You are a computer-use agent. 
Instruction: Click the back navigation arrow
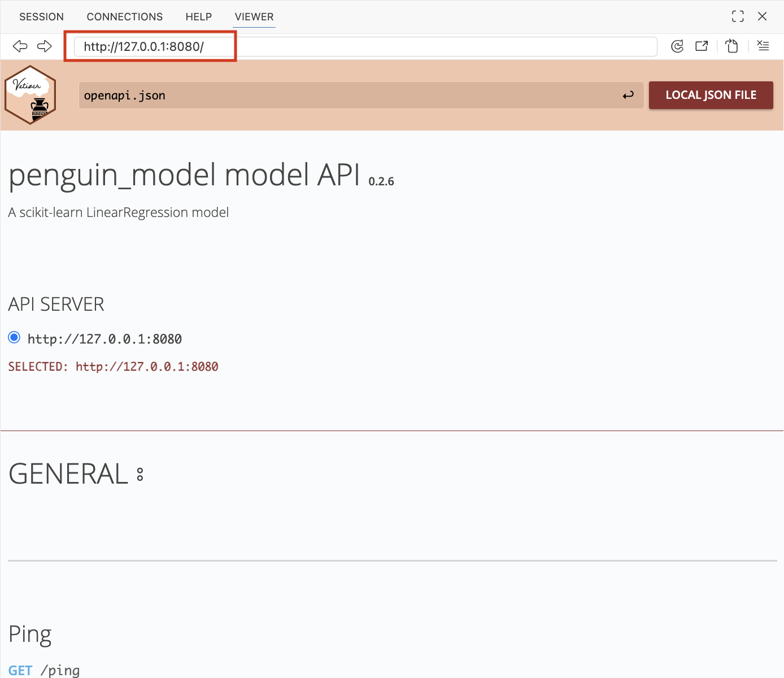point(20,46)
